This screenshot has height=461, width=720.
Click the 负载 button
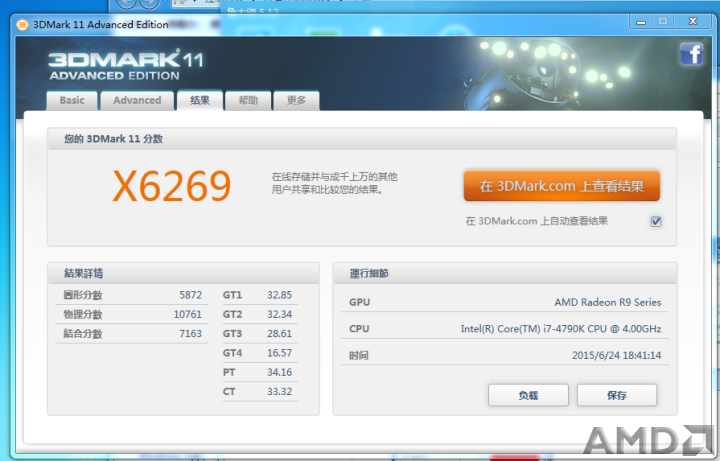(x=528, y=395)
